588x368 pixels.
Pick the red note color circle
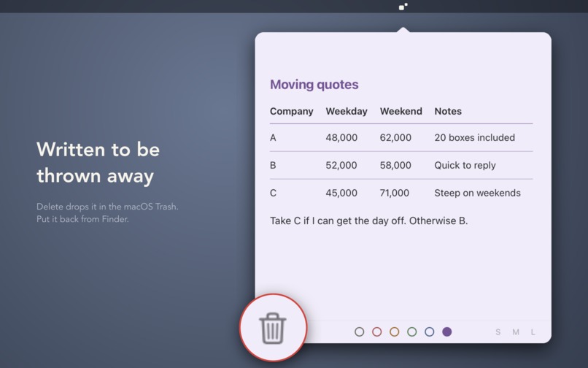pos(377,331)
